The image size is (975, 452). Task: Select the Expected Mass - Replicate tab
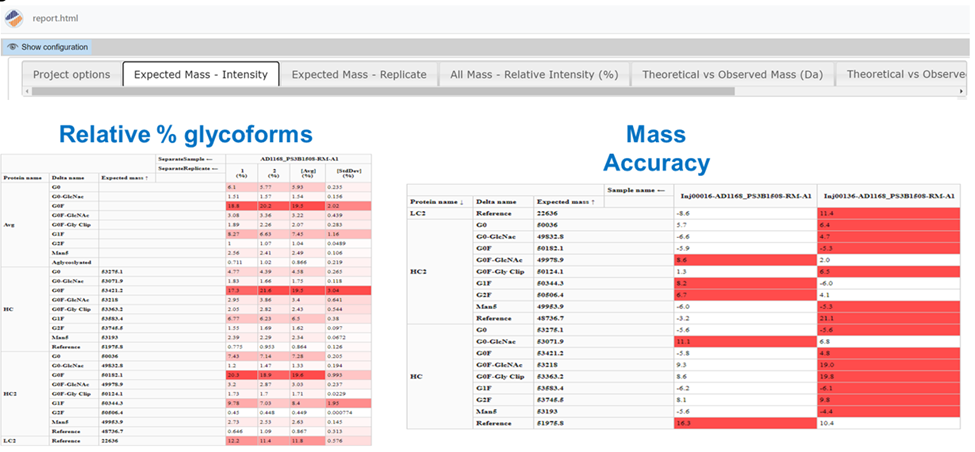[x=358, y=75]
